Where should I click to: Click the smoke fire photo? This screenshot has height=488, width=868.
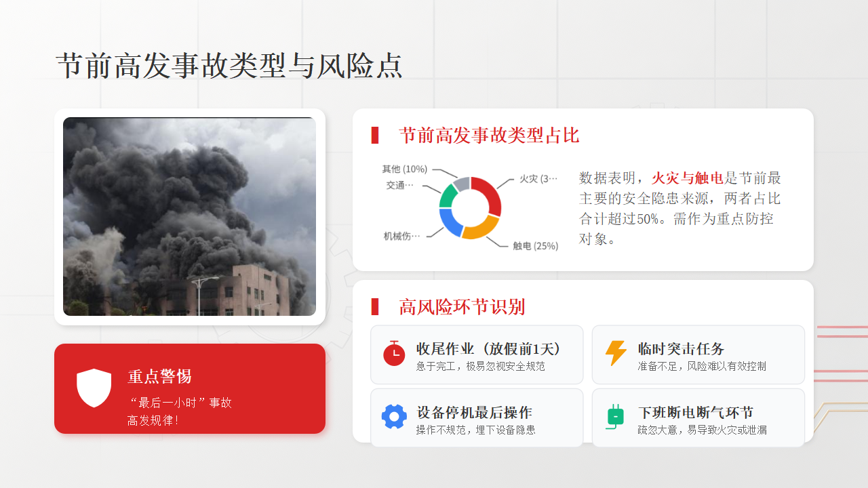tap(189, 216)
